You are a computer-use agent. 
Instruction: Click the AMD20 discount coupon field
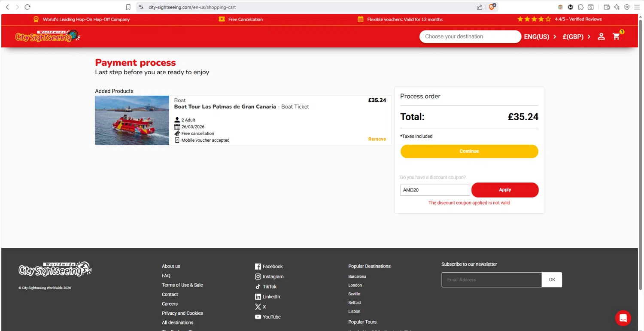tap(435, 190)
